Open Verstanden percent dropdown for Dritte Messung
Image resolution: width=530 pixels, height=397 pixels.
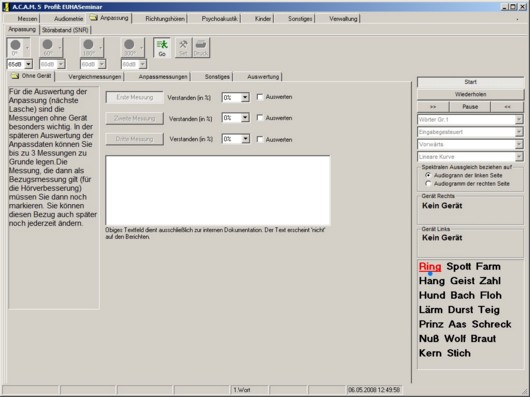pos(245,139)
